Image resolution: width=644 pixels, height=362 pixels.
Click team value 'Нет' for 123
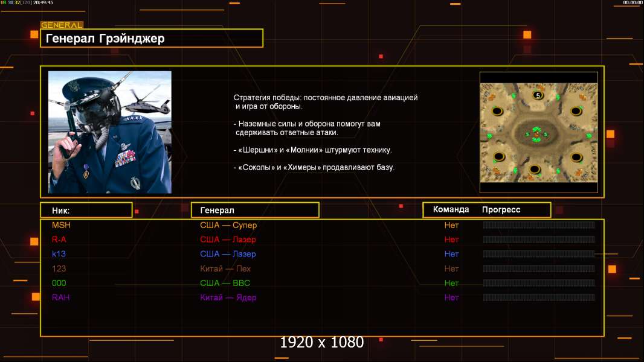(451, 268)
